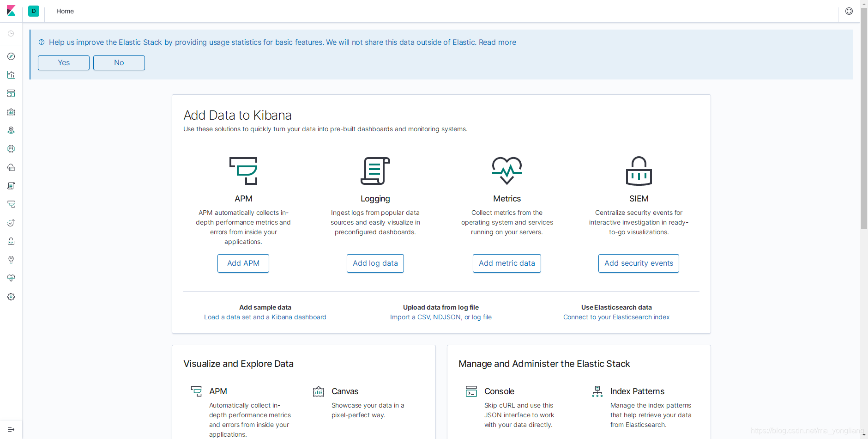The width and height of the screenshot is (868, 439).
Task: Open Visualize chart icon in sidebar
Action: [11, 75]
